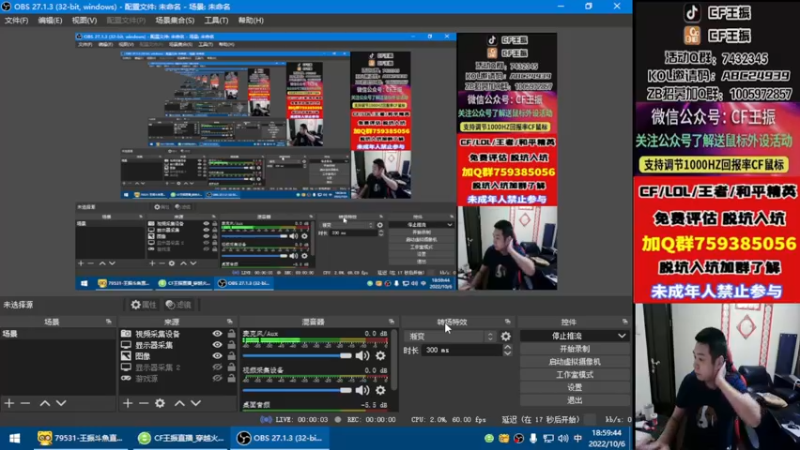This screenshot has width=800, height=450.
Task: Click 退出 to exit OBS
Action: click(x=574, y=400)
